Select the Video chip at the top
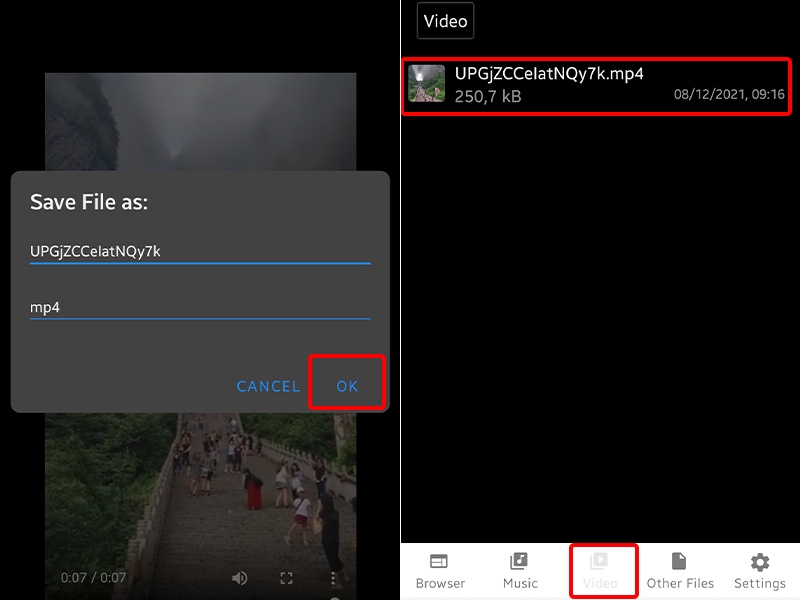The height and width of the screenshot is (600, 800). [x=445, y=20]
